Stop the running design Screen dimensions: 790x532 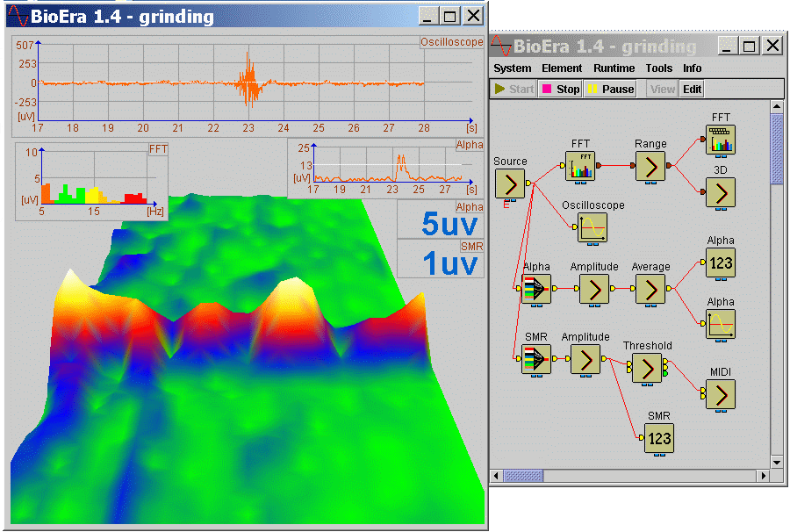560,90
